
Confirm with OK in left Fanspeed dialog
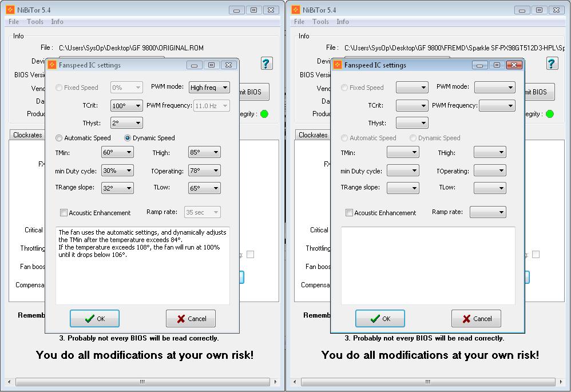click(94, 319)
